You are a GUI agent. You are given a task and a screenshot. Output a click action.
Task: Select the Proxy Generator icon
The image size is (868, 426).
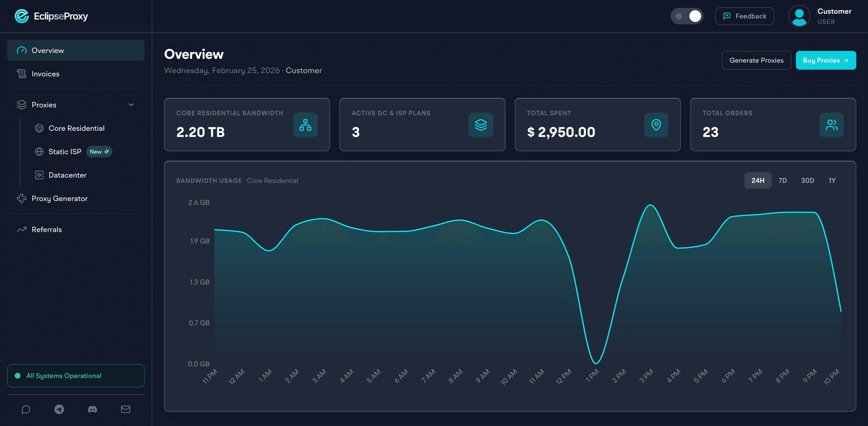tap(21, 198)
